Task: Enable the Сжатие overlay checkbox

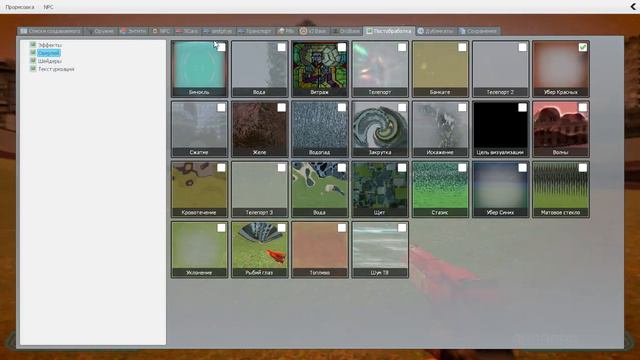Action: pos(221,107)
